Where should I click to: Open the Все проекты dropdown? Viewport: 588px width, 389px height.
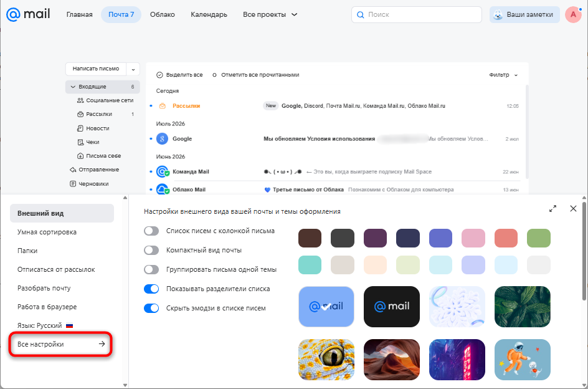click(270, 14)
